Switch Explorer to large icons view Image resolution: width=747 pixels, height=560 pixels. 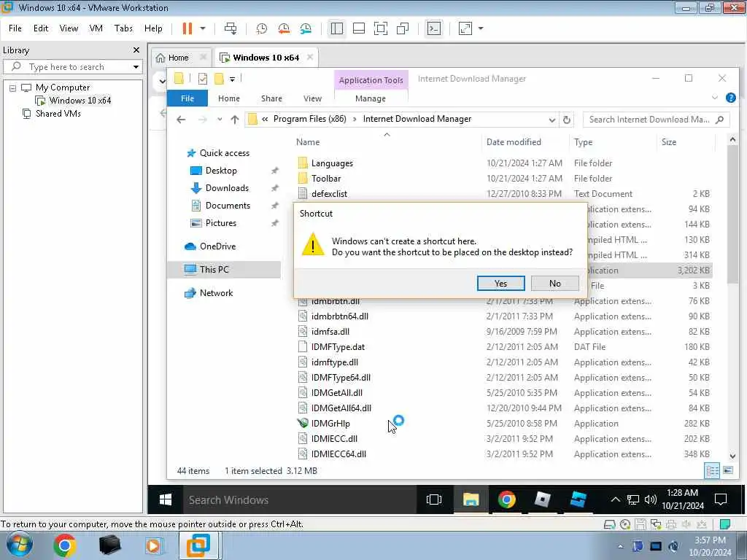[x=728, y=470]
